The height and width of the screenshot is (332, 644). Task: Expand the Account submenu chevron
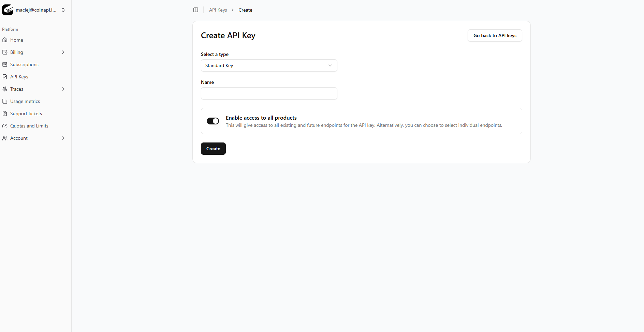point(63,138)
